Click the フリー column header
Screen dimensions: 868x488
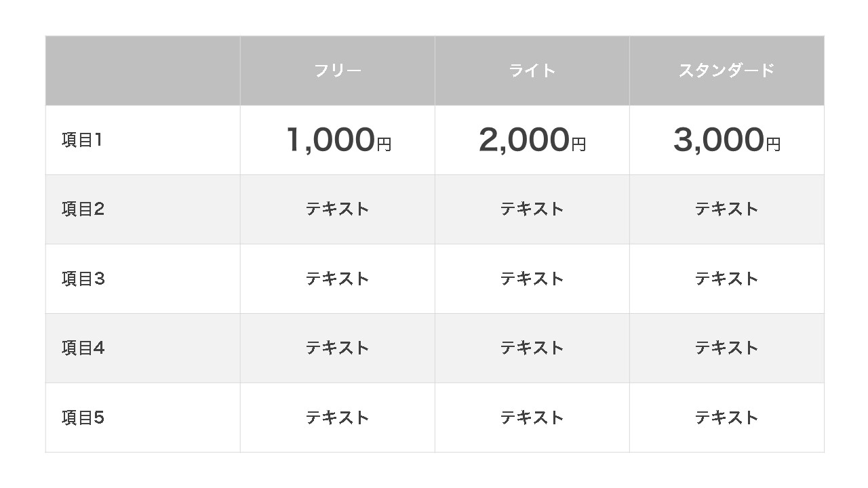click(338, 70)
